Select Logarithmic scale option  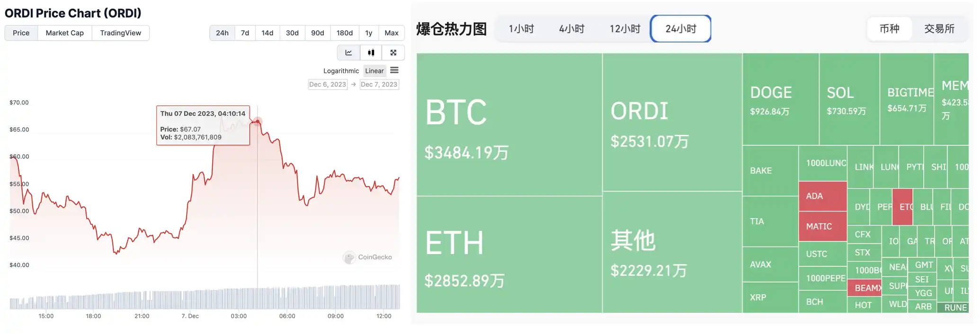tap(341, 71)
